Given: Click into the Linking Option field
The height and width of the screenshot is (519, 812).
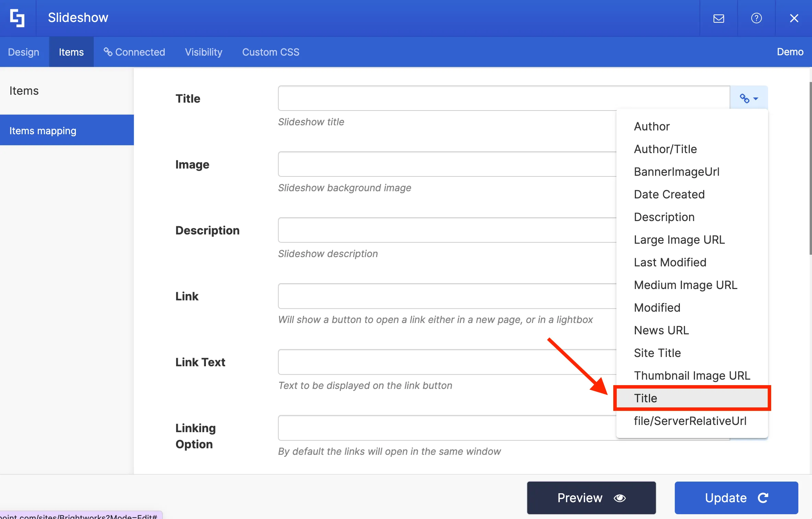Looking at the screenshot, I should [447, 428].
